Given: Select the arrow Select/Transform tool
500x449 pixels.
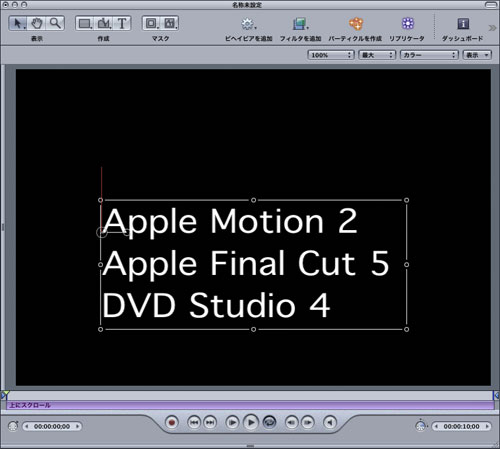Looking at the screenshot, I should (18, 23).
